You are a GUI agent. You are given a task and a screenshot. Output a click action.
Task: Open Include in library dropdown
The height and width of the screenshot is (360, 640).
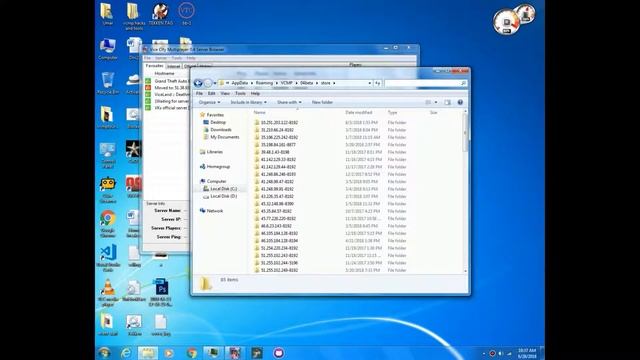[x=248, y=102]
